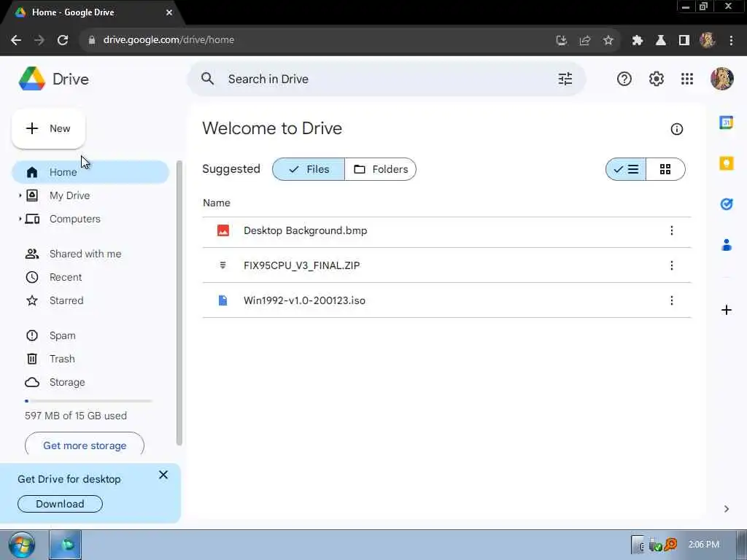Image resolution: width=747 pixels, height=560 pixels.
Task: Click the search magnifier icon
Action: 207,79
